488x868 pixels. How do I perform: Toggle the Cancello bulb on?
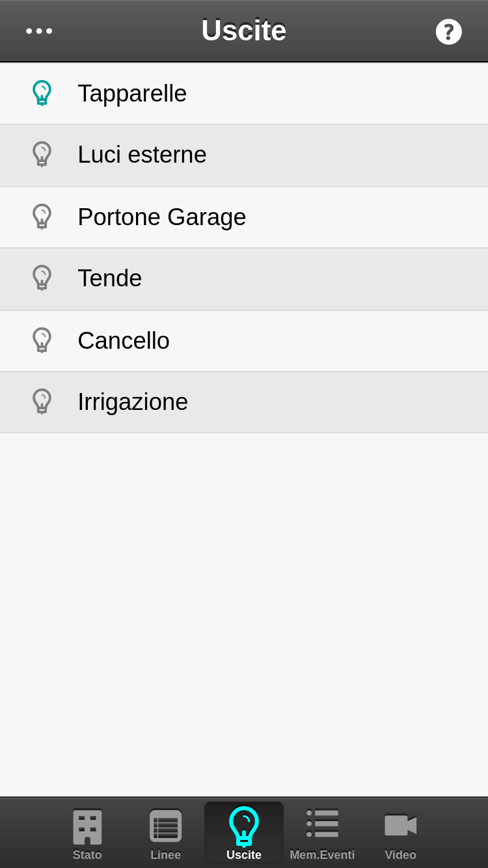(x=42, y=340)
